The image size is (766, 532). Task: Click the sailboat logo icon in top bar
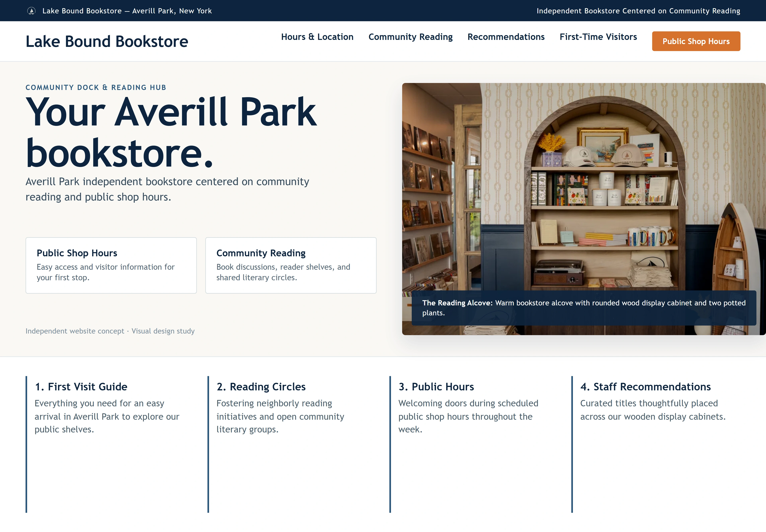coord(31,11)
